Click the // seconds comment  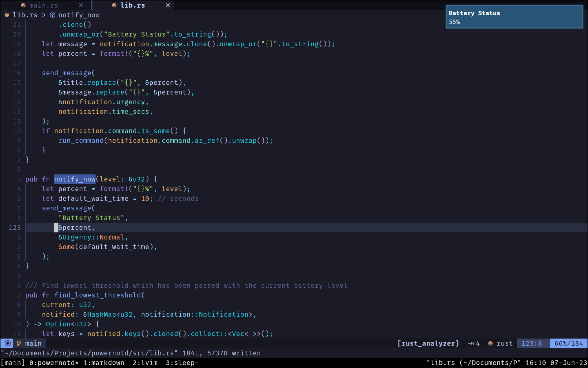[x=178, y=198]
